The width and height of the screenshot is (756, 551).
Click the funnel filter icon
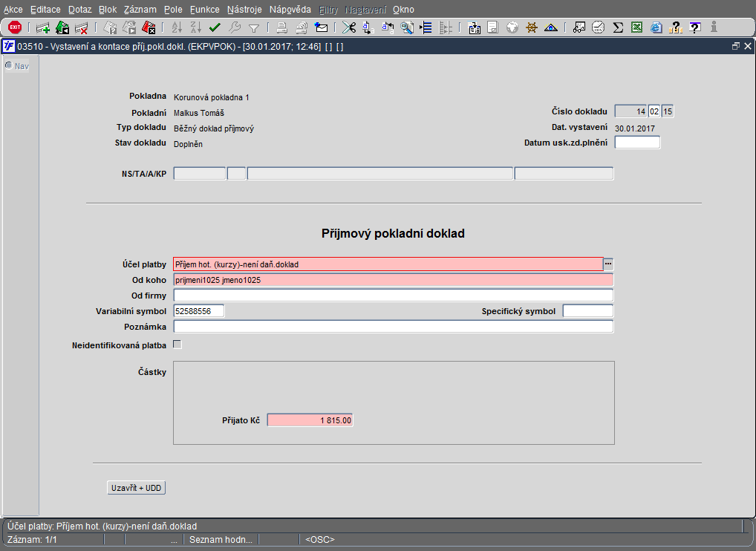tap(253, 28)
